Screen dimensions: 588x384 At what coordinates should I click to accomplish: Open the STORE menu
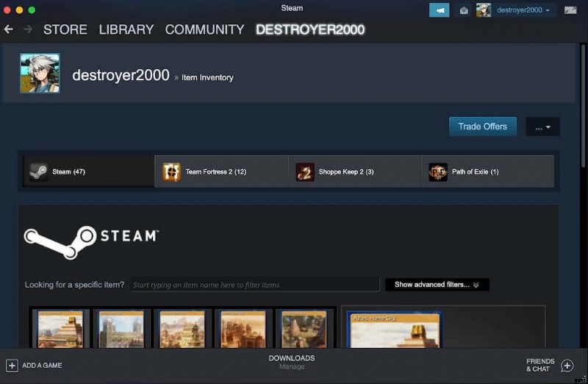click(x=65, y=29)
